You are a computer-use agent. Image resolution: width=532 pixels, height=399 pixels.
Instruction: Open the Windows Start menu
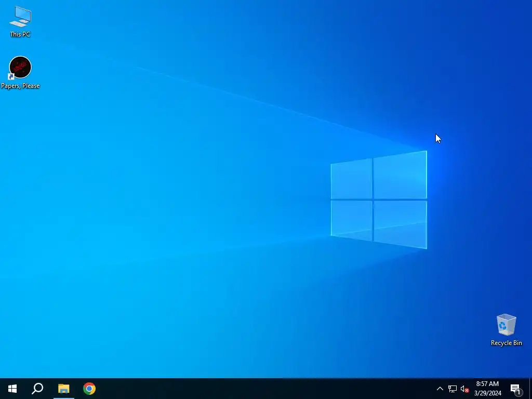(x=12, y=389)
